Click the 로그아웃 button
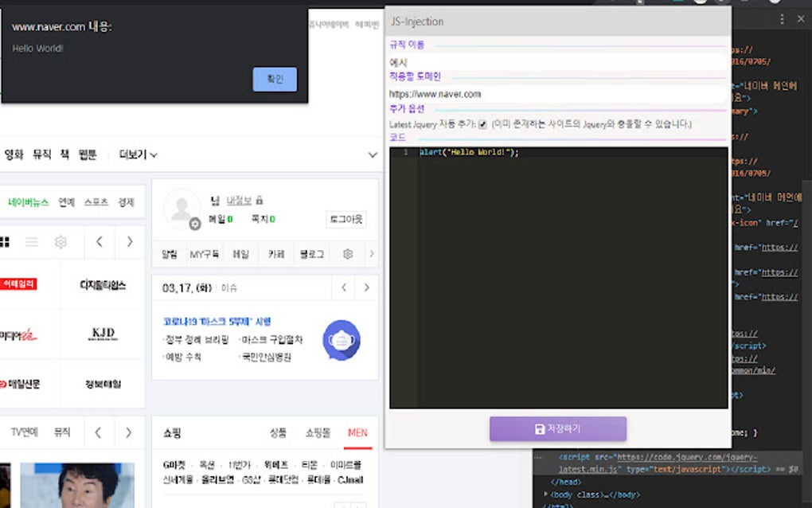The width and height of the screenshot is (812, 508). pos(345,219)
